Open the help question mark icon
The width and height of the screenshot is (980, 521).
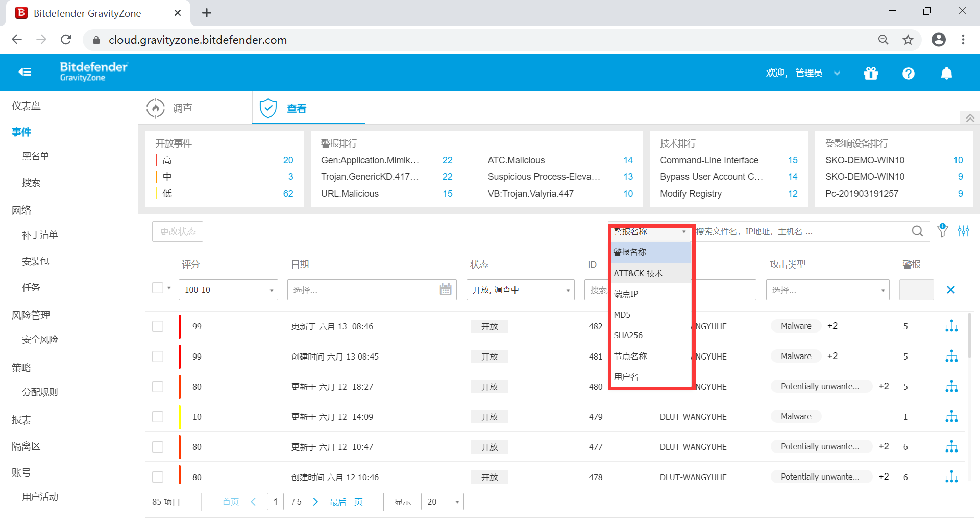(x=908, y=74)
